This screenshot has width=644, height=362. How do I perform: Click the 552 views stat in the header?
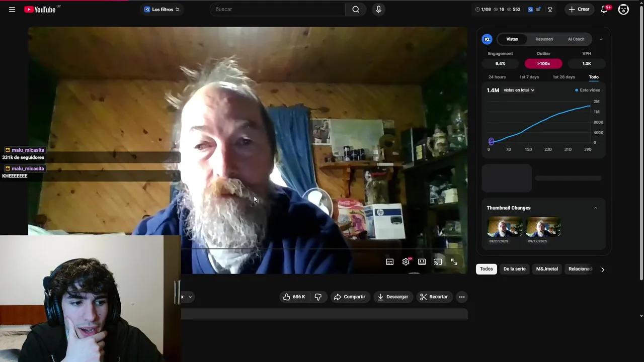pyautogui.click(x=513, y=9)
